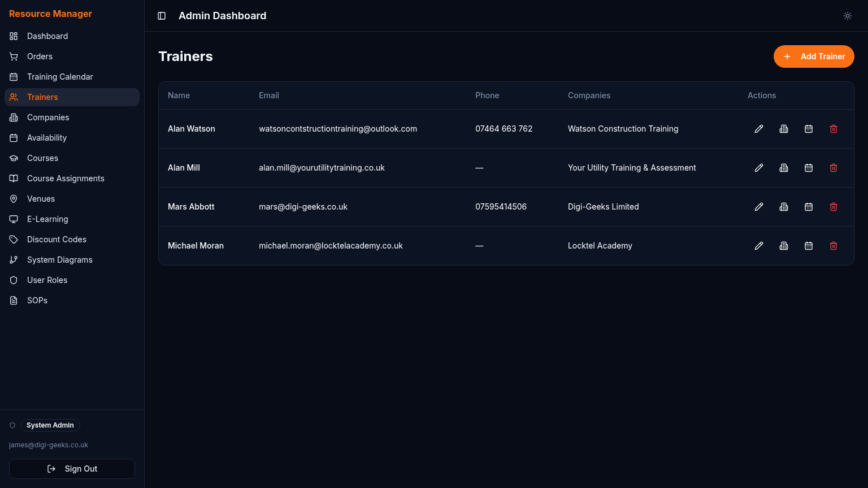The width and height of the screenshot is (868, 488).
Task: Click the System Admin badge
Action: pos(50,425)
